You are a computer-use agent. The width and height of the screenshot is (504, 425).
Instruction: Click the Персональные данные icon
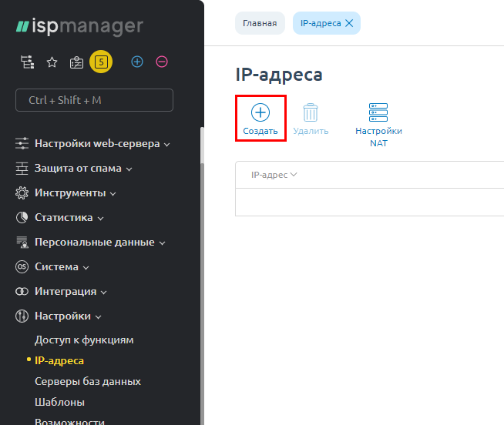click(22, 243)
